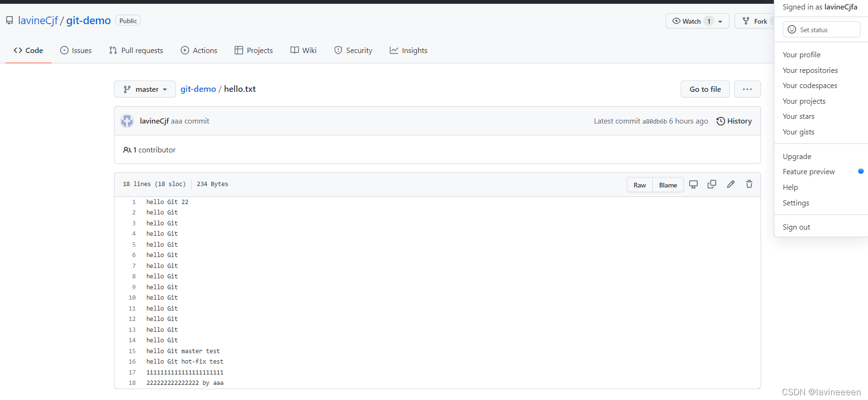The height and width of the screenshot is (400, 868).
Task: Delete hello.txt with trash icon
Action: 749,184
